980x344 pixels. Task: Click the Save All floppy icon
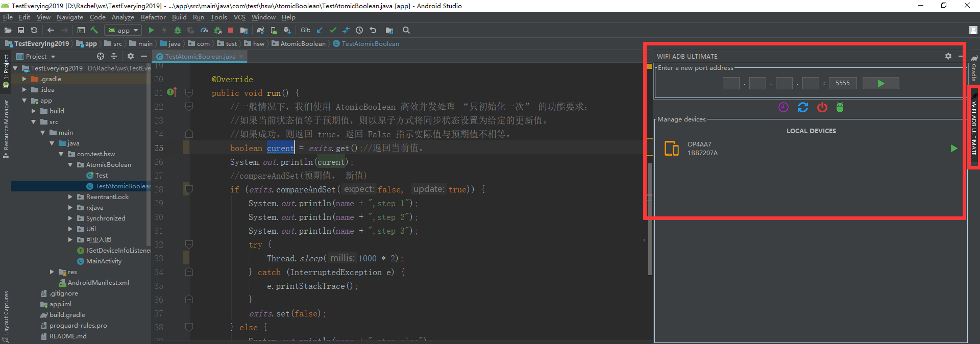21,30
